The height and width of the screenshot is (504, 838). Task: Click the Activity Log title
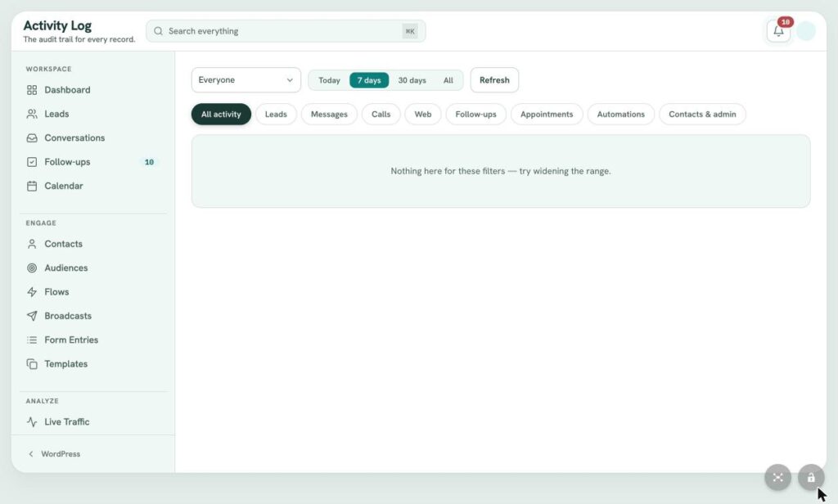(x=57, y=25)
